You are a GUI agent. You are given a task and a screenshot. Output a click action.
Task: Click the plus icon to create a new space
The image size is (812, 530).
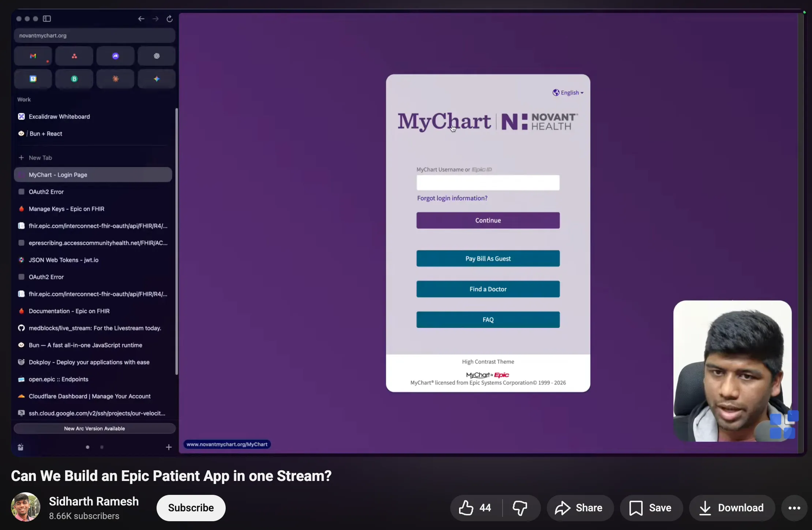pyautogui.click(x=169, y=447)
